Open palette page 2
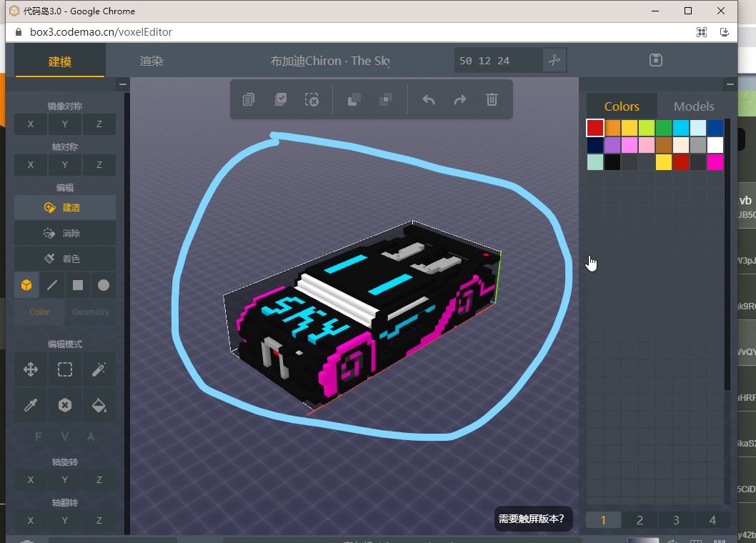The width and height of the screenshot is (756, 543). coord(640,520)
